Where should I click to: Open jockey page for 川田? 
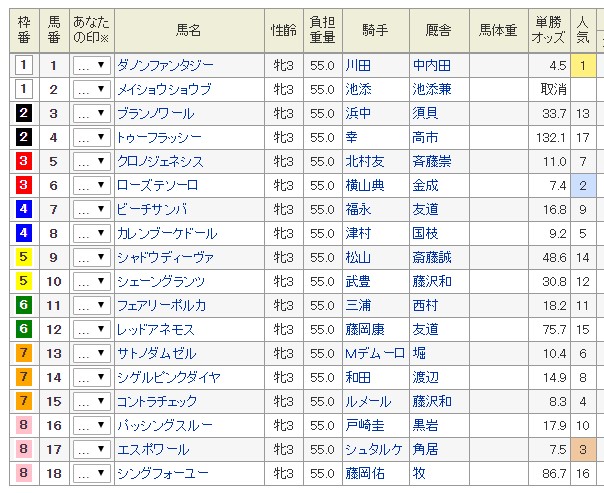pos(358,65)
